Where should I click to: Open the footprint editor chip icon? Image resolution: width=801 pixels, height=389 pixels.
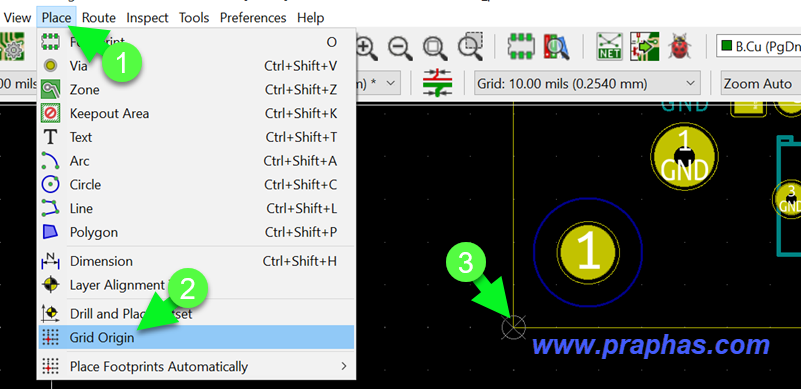tap(520, 47)
